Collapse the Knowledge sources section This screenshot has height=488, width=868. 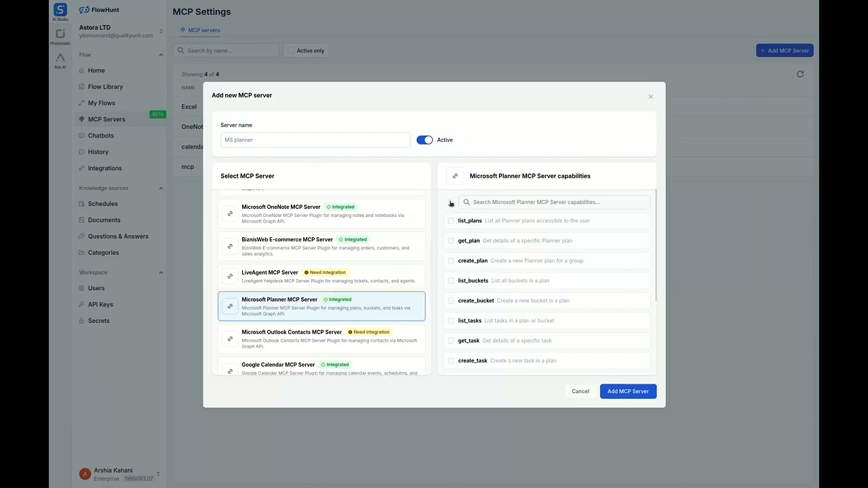[x=161, y=188]
